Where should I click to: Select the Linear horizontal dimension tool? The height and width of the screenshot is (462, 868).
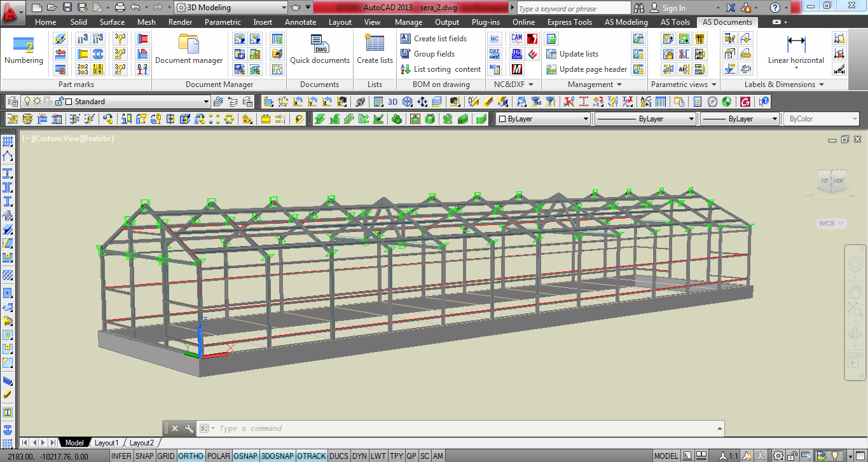click(796, 44)
